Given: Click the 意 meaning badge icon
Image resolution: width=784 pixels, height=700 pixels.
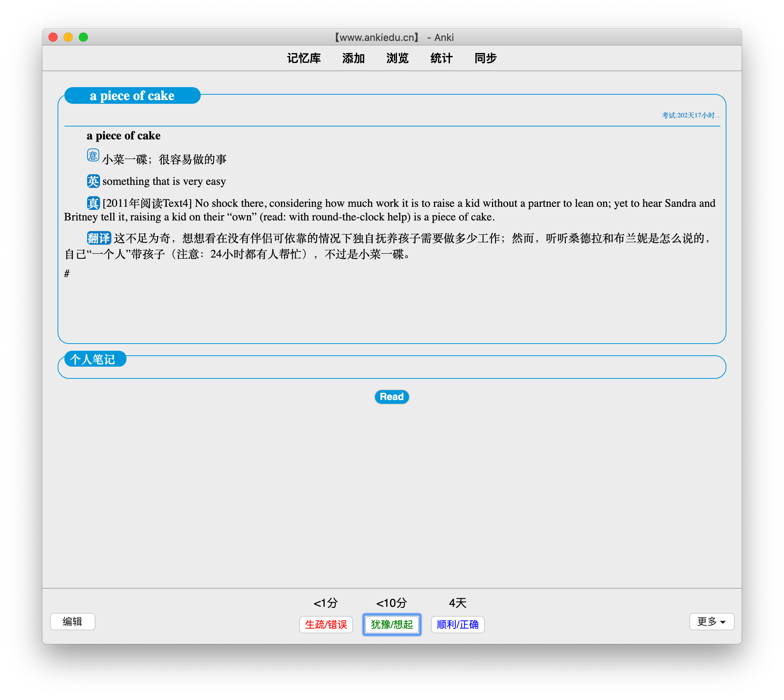Looking at the screenshot, I should 93,155.
